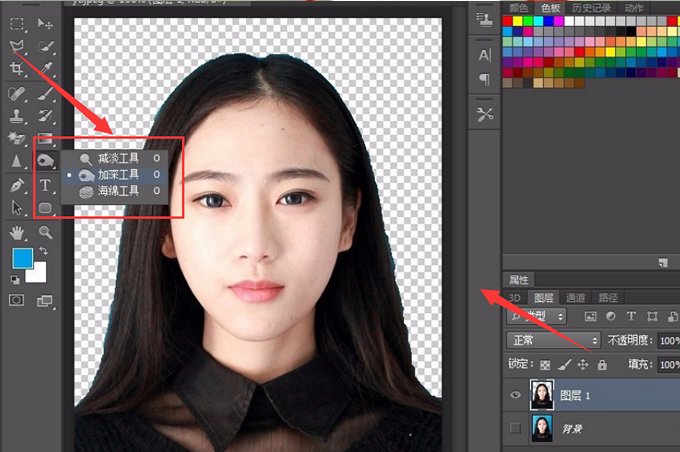Lock image pixels with brush icon

click(564, 364)
